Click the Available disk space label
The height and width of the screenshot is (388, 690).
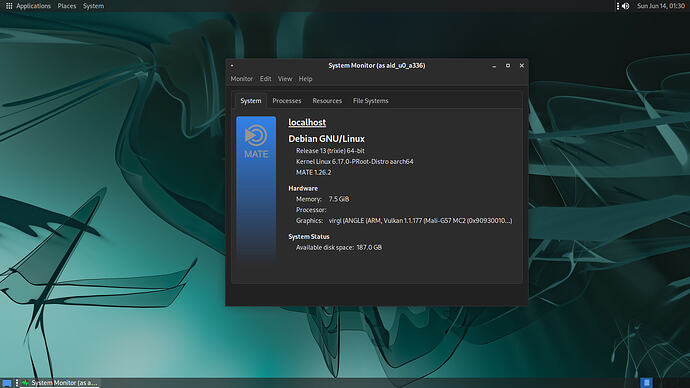[x=325, y=248]
